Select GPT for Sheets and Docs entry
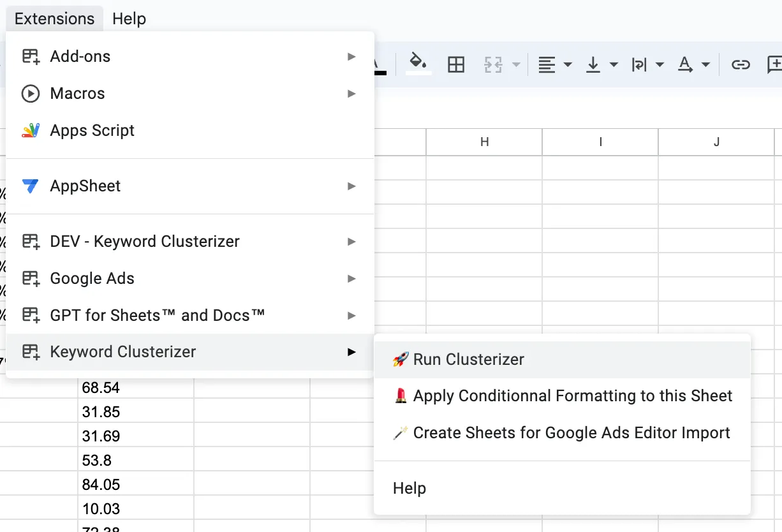782x532 pixels. [x=190, y=316]
